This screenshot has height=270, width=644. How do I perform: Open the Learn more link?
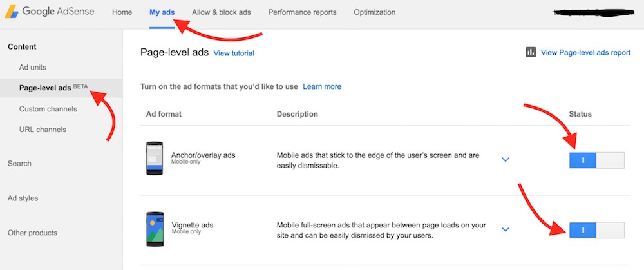pos(322,86)
